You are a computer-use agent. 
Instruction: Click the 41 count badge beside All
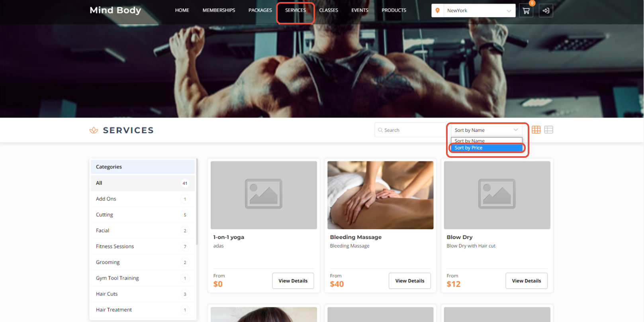(x=185, y=183)
